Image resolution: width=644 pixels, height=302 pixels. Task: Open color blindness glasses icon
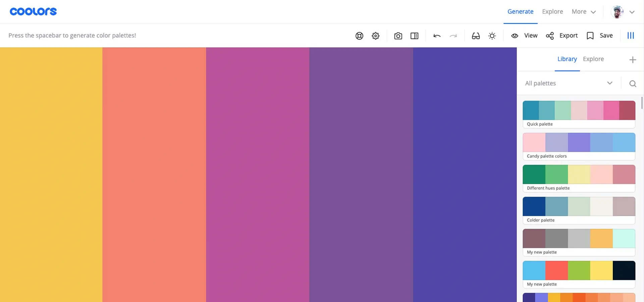476,36
